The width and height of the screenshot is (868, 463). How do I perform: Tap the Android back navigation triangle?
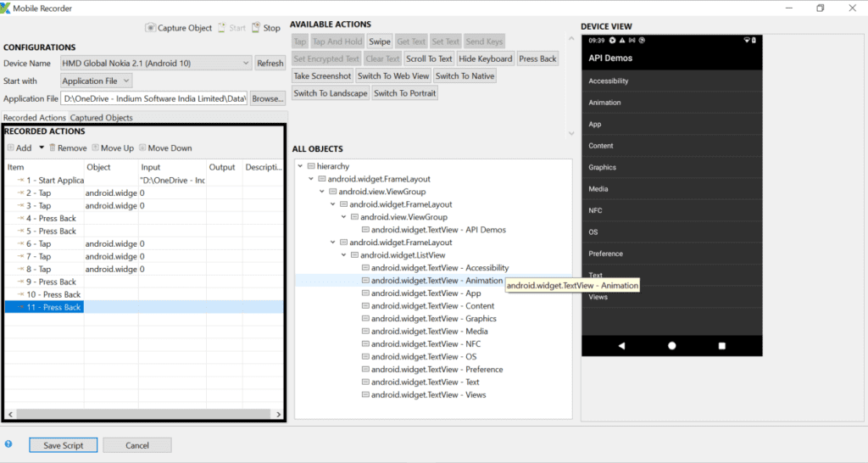click(621, 346)
